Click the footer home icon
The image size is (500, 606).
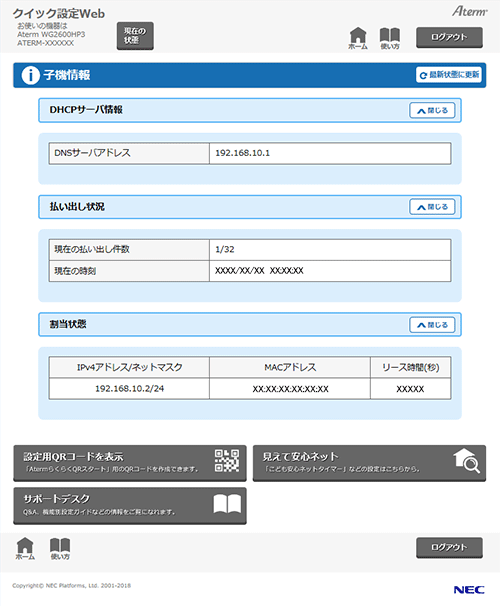[25, 548]
